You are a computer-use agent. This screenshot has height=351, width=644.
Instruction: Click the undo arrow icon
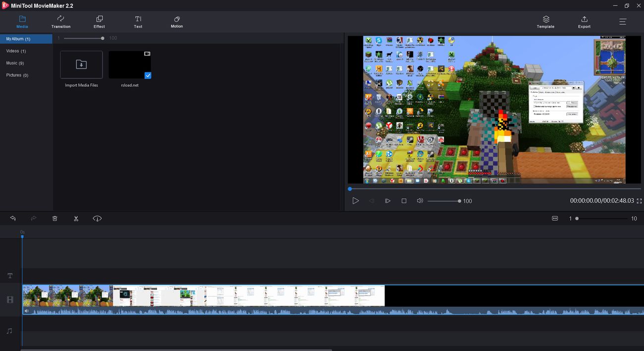tap(13, 219)
